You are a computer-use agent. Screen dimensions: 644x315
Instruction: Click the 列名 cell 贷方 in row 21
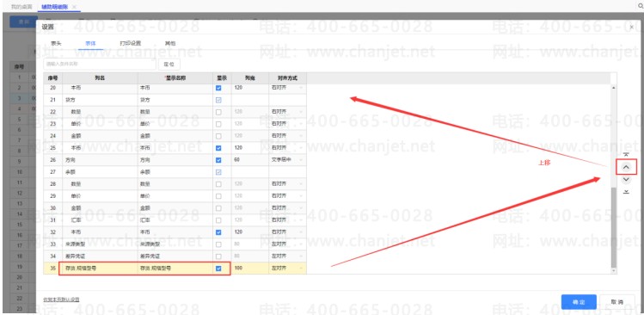100,100
